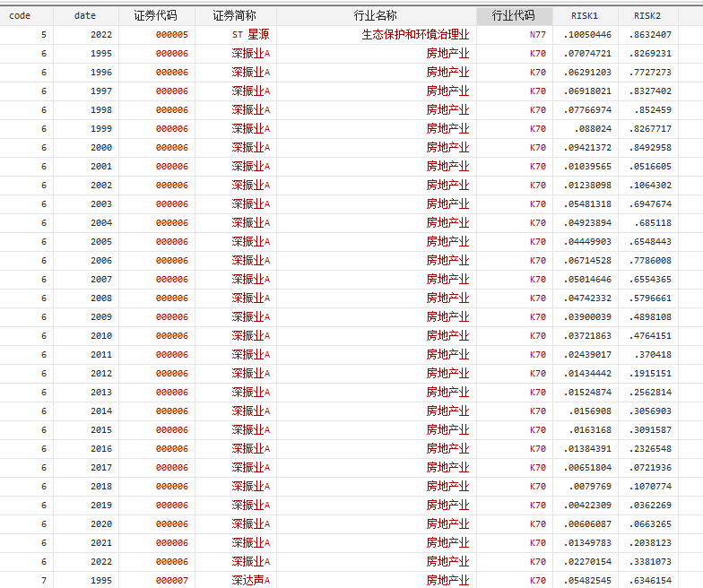The height and width of the screenshot is (588, 703).
Task: Click the RISK1 column header
Action: tap(584, 15)
